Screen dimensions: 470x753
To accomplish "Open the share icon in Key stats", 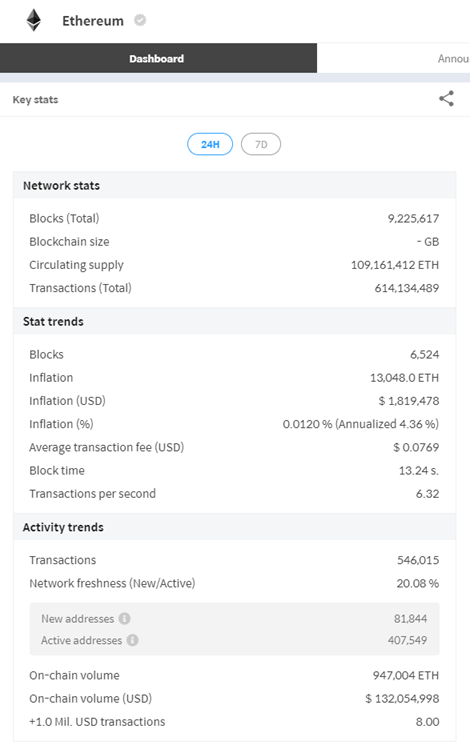I will tap(446, 99).
